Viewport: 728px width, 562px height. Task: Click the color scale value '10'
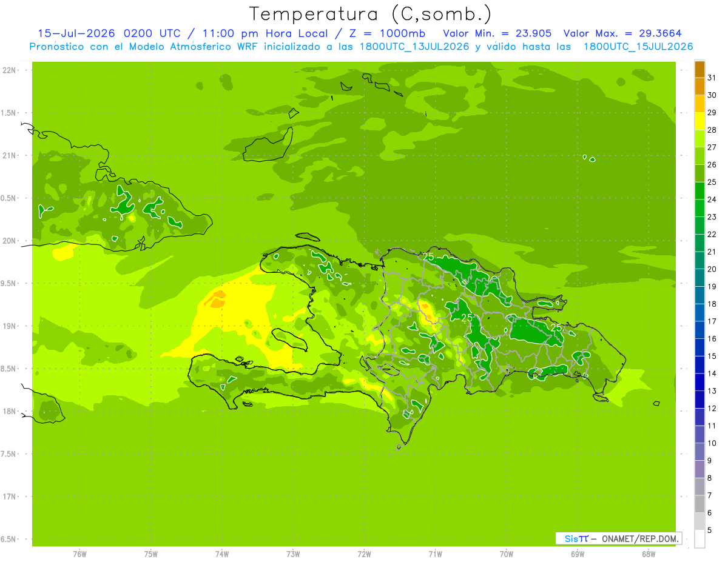[x=712, y=443]
